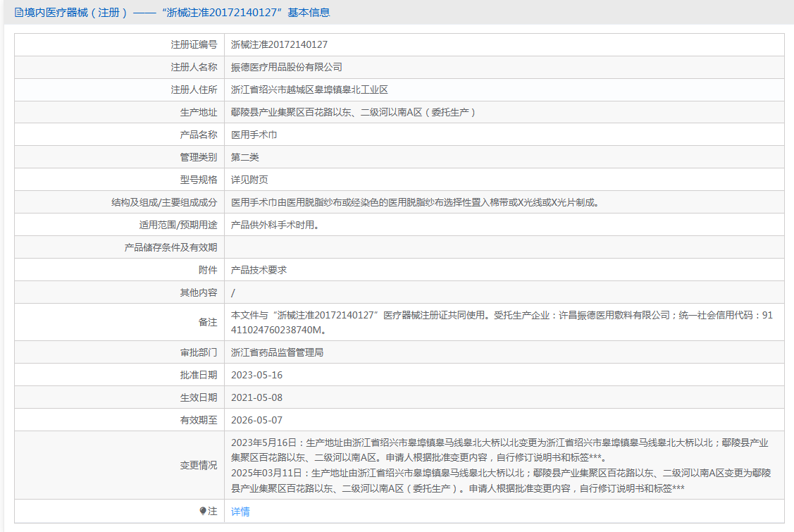Click management class value 第二类
Screen dimensions: 794x532
(x=245, y=158)
